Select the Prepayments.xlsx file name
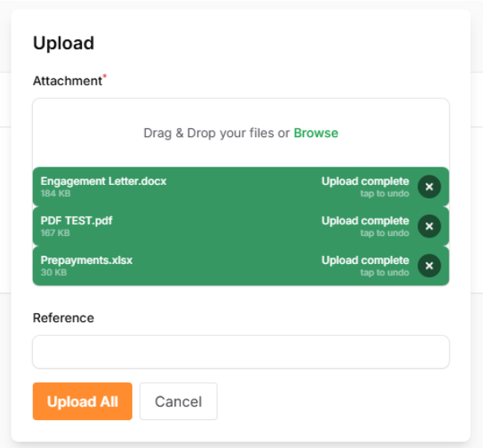 coord(86,260)
